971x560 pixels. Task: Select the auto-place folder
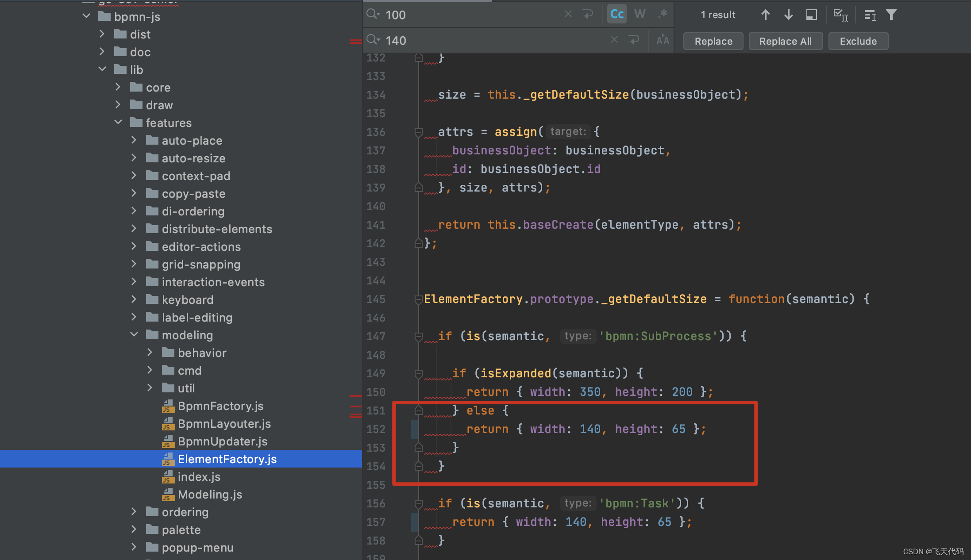tap(192, 140)
